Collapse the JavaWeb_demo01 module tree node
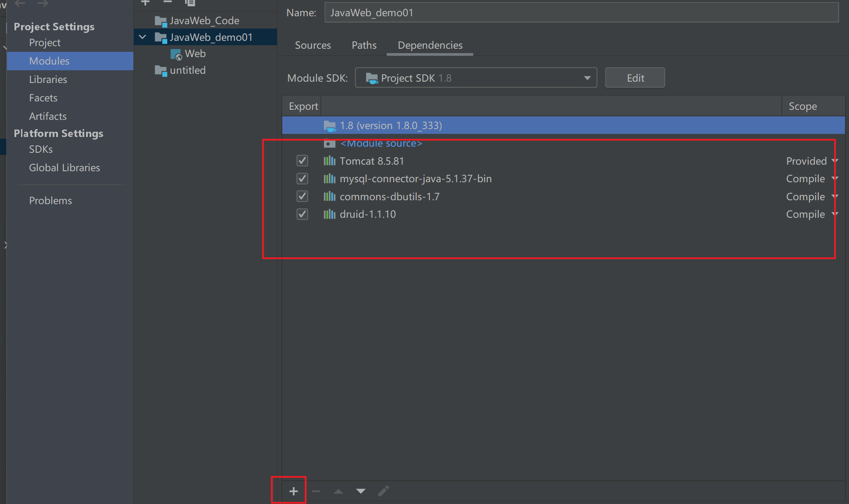 point(142,37)
